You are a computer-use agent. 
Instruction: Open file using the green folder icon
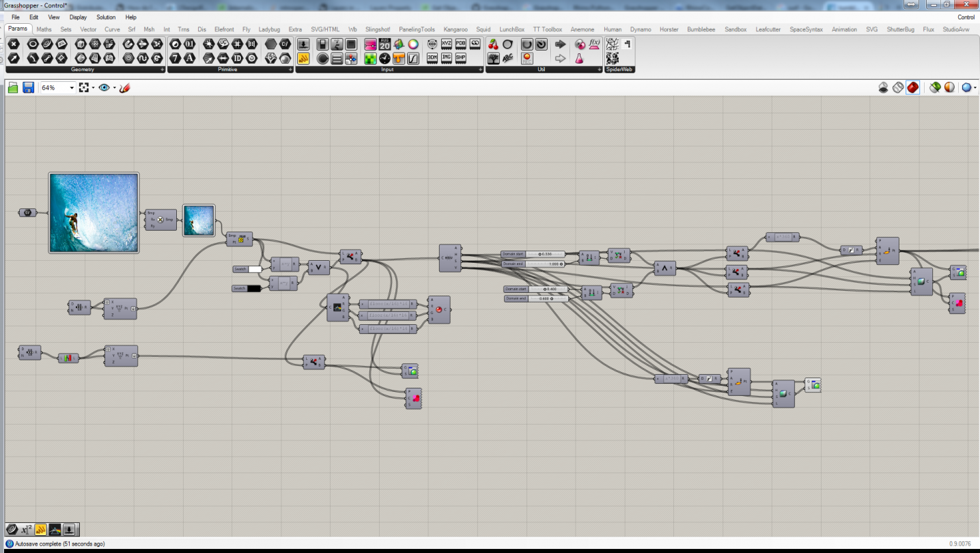(13, 87)
